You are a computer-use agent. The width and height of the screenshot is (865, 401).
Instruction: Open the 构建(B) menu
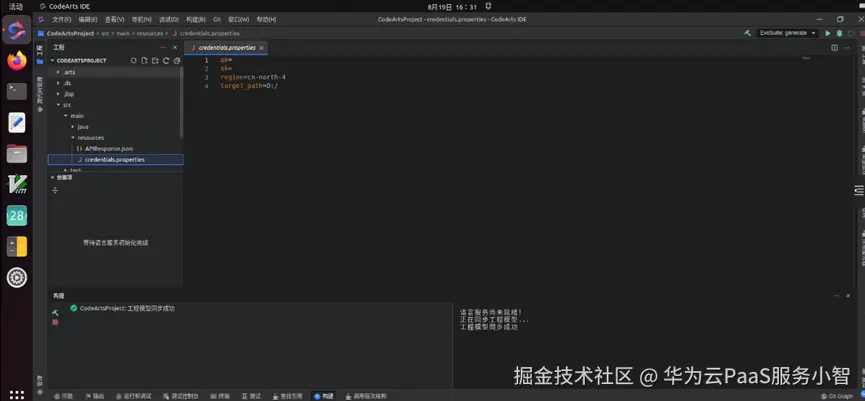pos(196,19)
